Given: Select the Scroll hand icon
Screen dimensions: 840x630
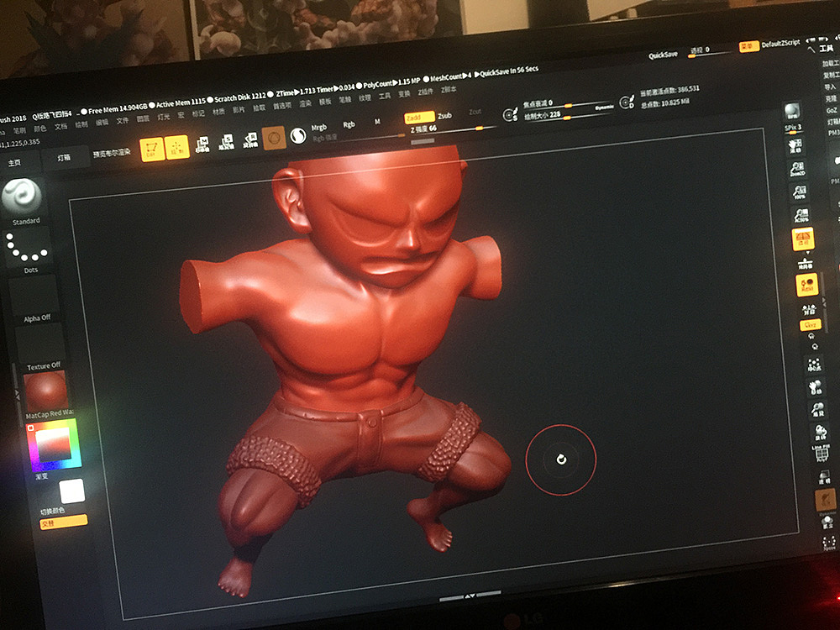Looking at the screenshot, I should click(x=795, y=145).
